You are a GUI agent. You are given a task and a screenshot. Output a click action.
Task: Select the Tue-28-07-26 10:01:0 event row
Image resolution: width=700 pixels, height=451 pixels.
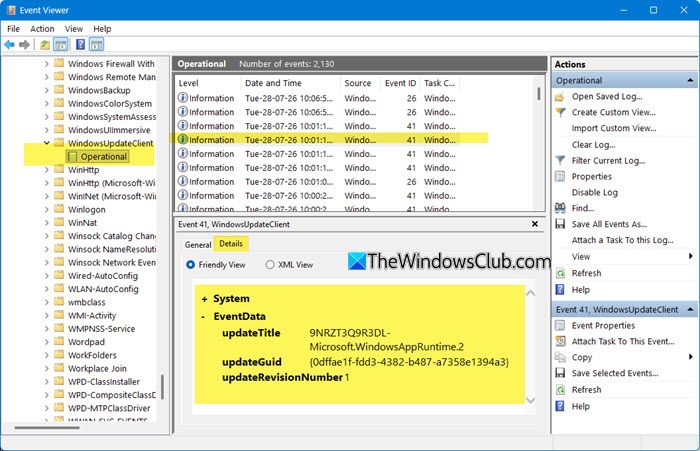click(317, 182)
